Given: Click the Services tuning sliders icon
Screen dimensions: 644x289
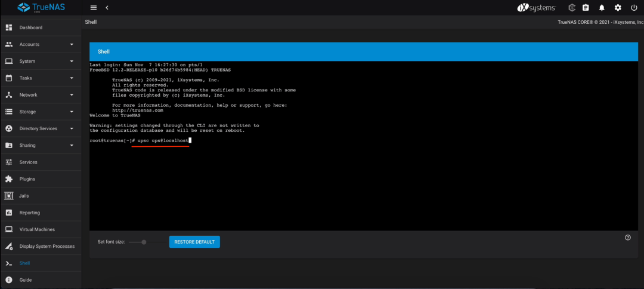Looking at the screenshot, I should point(8,162).
